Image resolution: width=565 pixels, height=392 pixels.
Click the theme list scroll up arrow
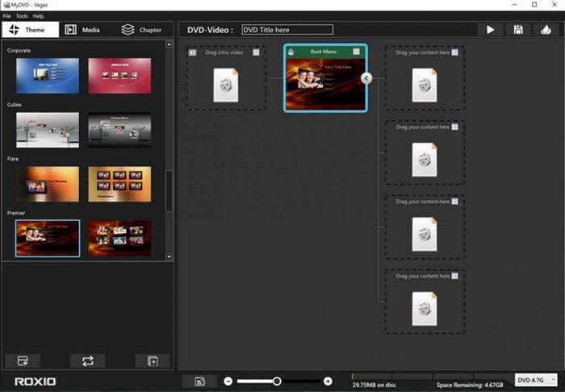click(169, 44)
